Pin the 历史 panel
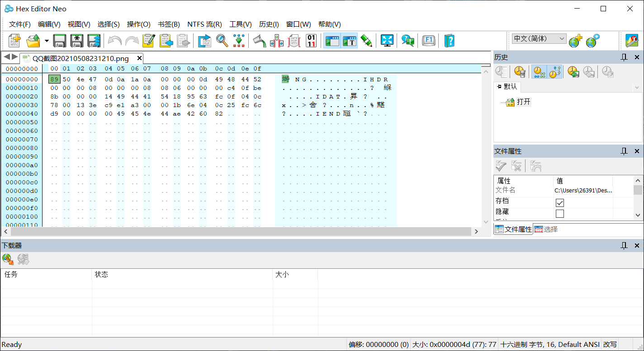The image size is (644, 351). pyautogui.click(x=625, y=57)
